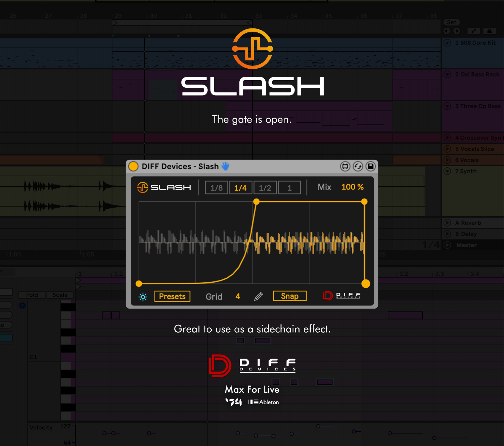Click the Grid value 4
This screenshot has height=446, width=504.
pos(238,296)
